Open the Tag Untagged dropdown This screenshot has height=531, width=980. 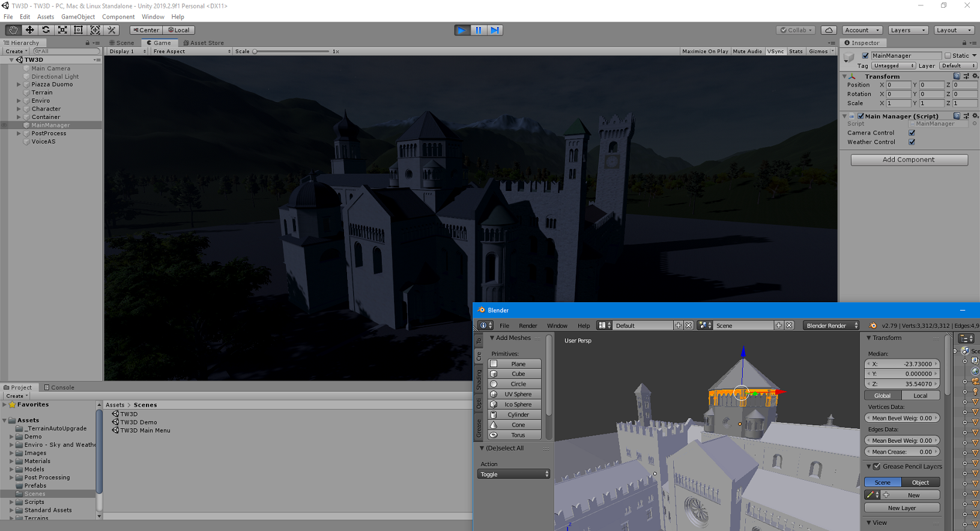coord(894,66)
